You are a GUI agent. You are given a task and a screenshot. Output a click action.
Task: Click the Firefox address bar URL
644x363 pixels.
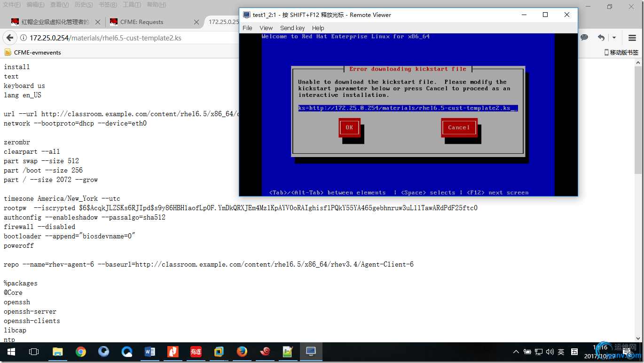[105, 38]
